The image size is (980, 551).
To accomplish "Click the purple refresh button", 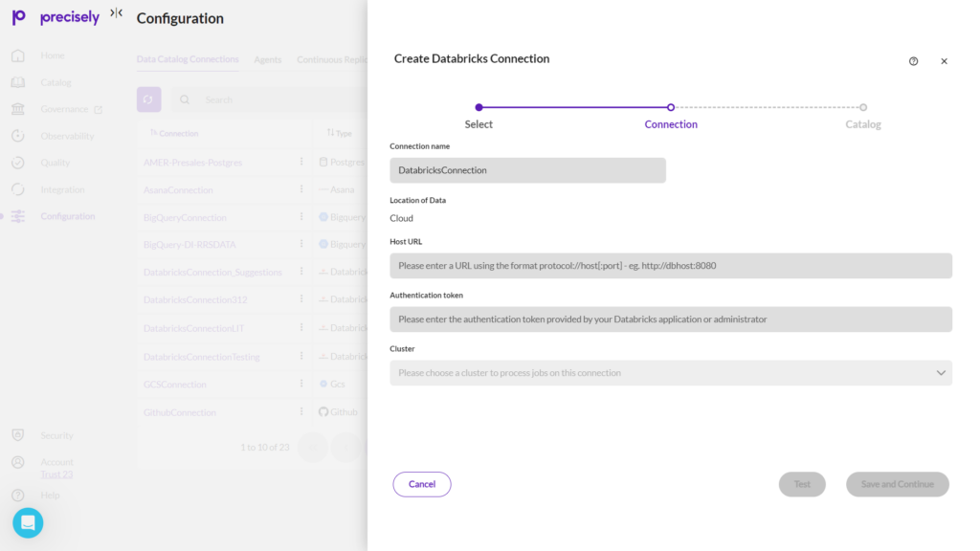I will (x=148, y=99).
